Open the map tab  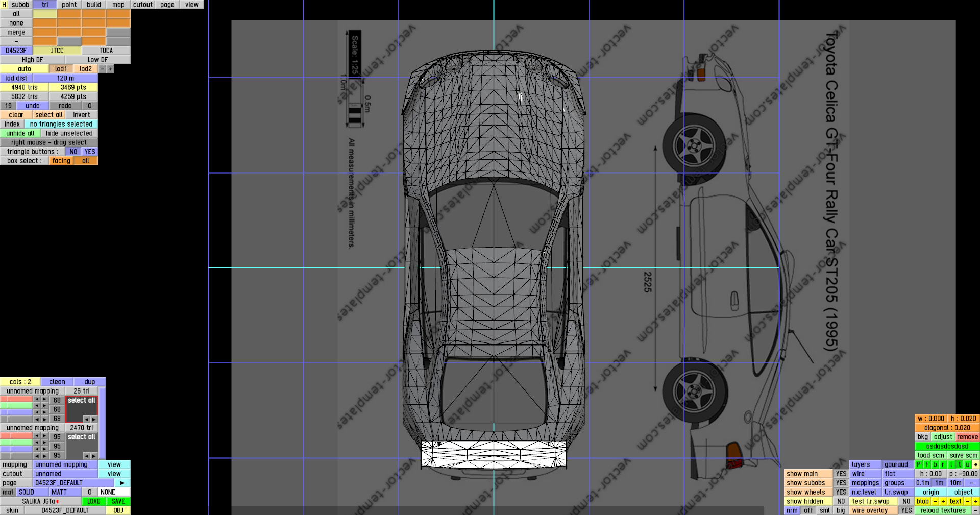click(118, 5)
